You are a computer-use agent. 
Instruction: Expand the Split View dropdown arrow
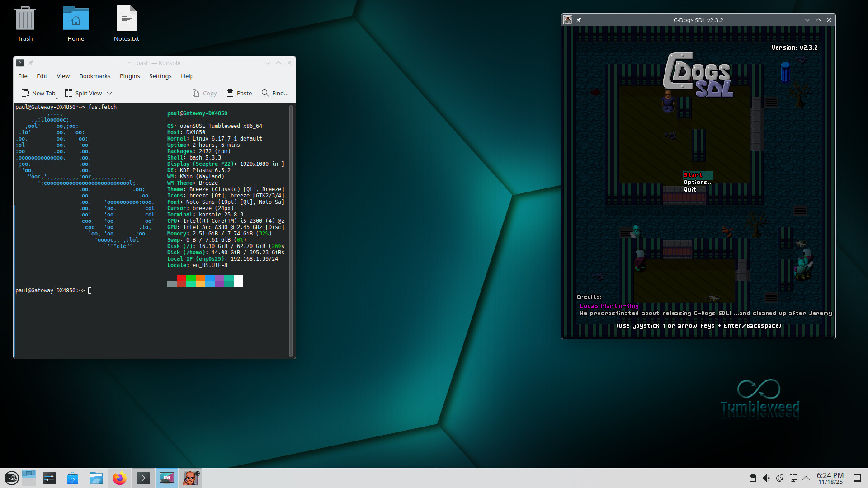(x=109, y=94)
